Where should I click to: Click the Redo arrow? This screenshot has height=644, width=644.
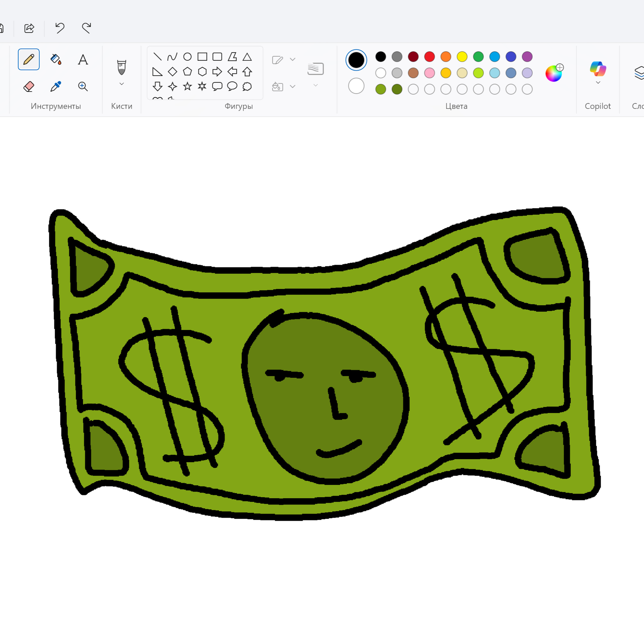coord(86,28)
